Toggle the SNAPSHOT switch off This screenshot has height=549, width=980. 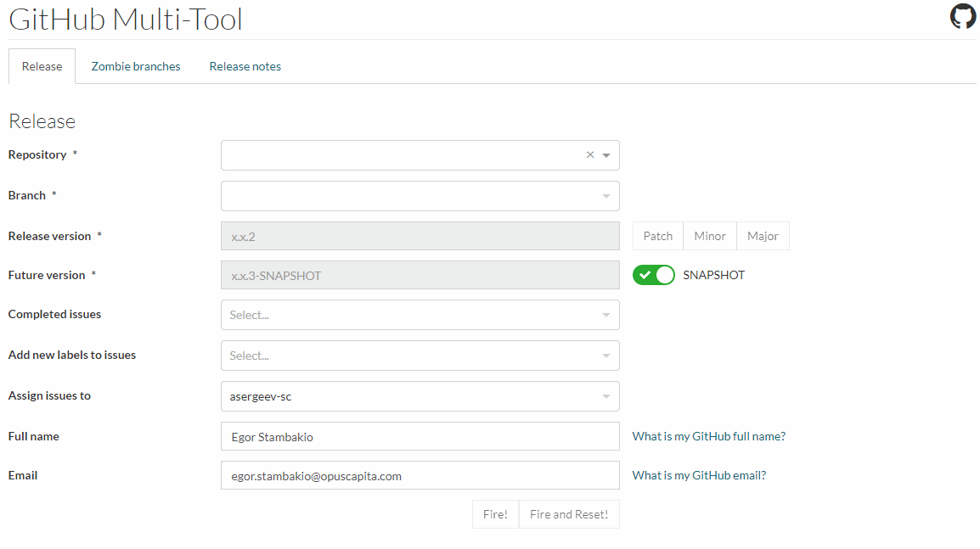(653, 275)
